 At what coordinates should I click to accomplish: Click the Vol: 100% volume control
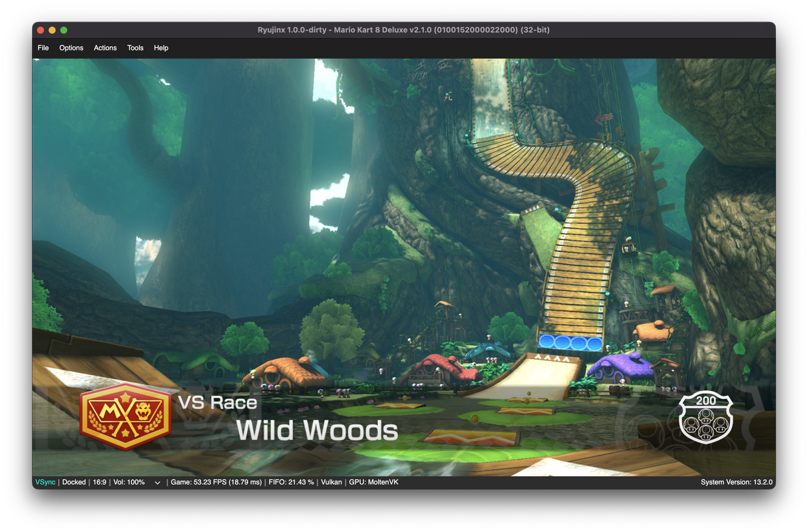(x=128, y=482)
